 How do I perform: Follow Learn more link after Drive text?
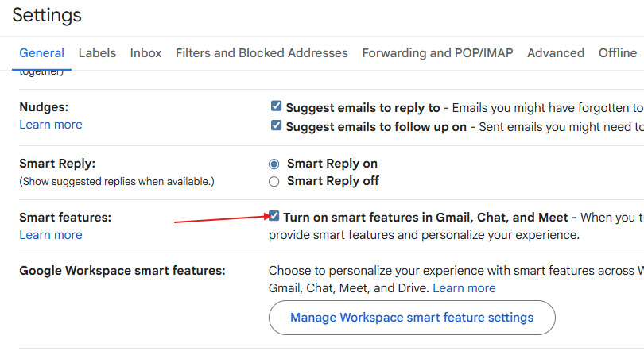pos(464,288)
